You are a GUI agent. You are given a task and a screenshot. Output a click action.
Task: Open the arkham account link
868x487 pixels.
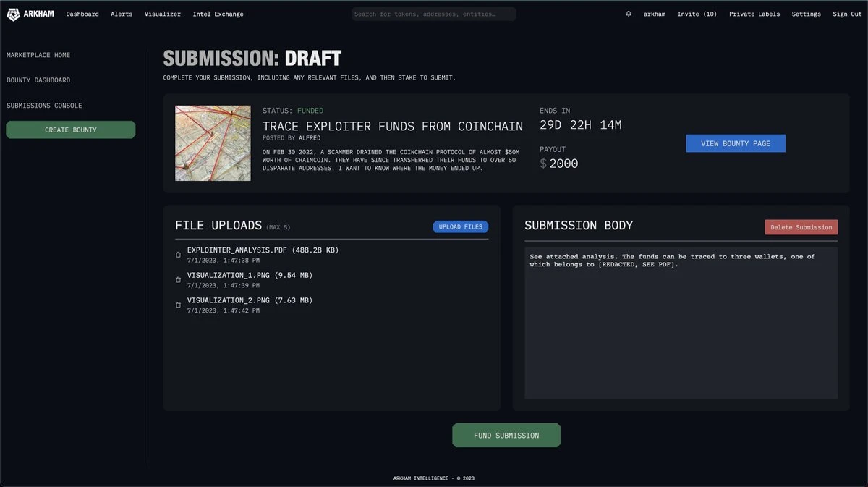pyautogui.click(x=655, y=14)
